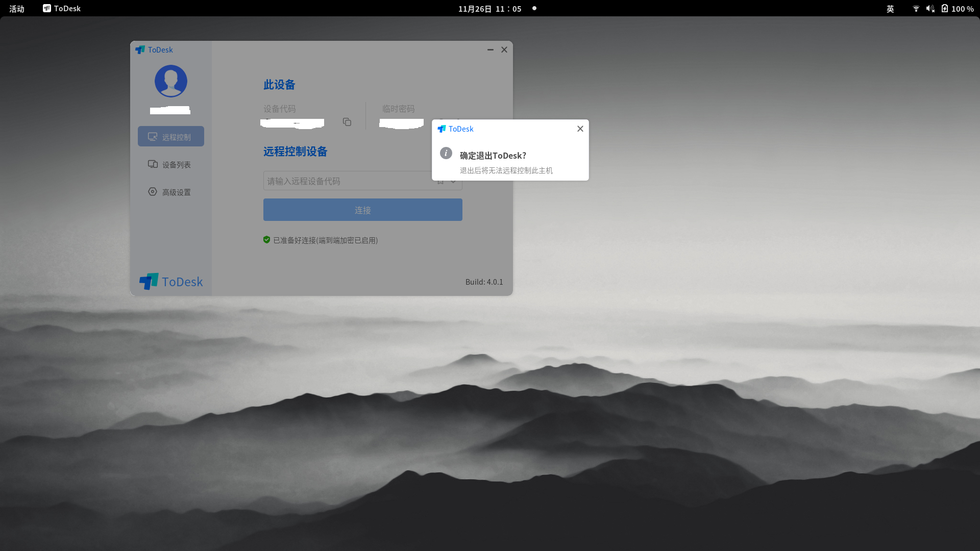The height and width of the screenshot is (551, 980).
Task: Click the Build: 4.0.1 version text
Action: point(484,282)
